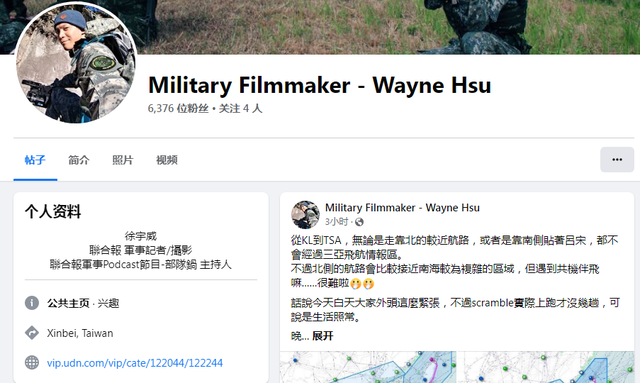Click the info icon beside 公共主页
Viewport: 640px width, 383px height.
(x=32, y=303)
